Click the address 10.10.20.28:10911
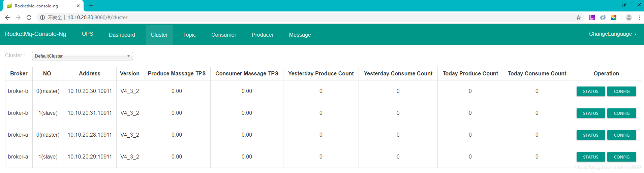 pos(90,135)
